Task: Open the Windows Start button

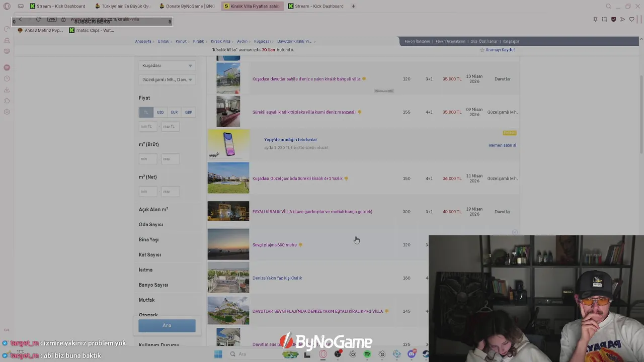Action: click(218, 354)
